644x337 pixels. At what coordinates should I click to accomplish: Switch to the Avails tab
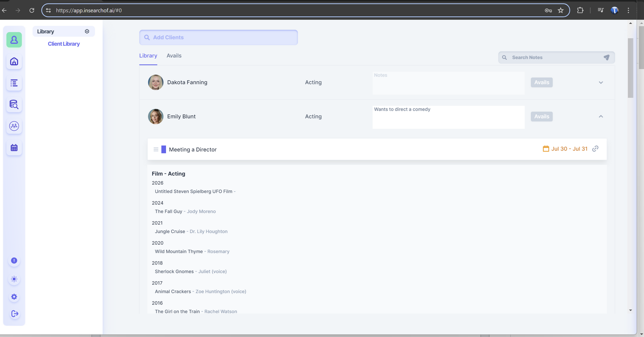tap(174, 56)
